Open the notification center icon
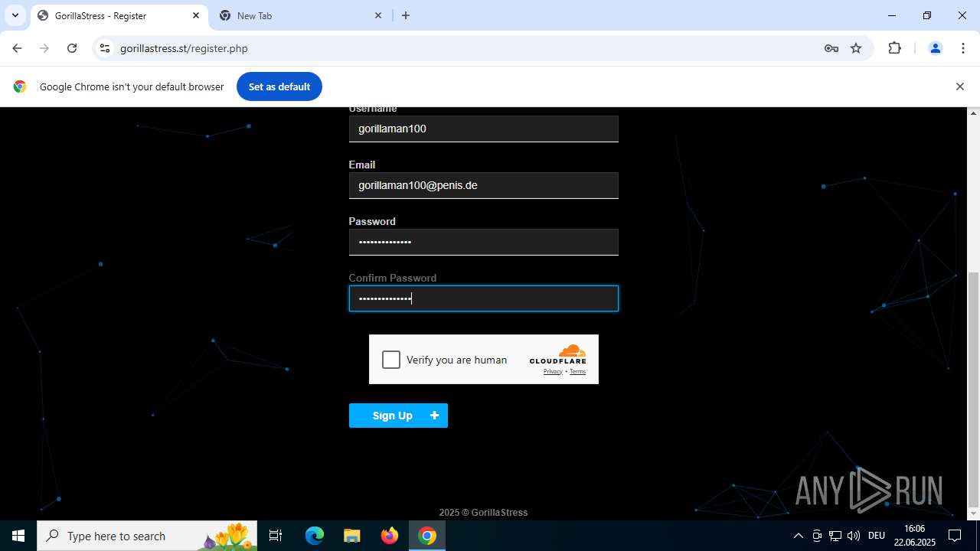The height and width of the screenshot is (551, 980). (955, 536)
